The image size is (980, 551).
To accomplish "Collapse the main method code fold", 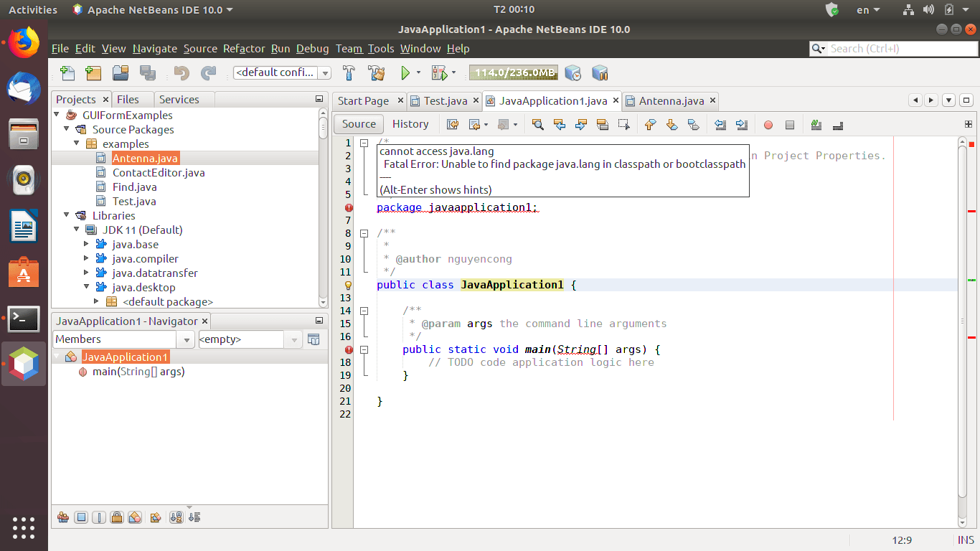I will [x=364, y=350].
